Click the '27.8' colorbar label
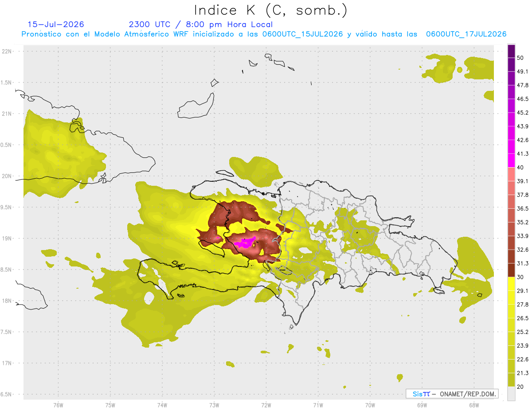This screenshot has height=411, width=532. (x=522, y=304)
